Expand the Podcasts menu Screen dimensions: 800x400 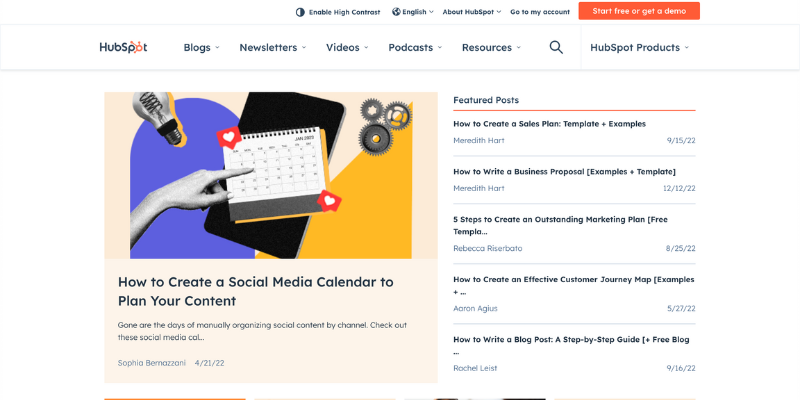(415, 47)
